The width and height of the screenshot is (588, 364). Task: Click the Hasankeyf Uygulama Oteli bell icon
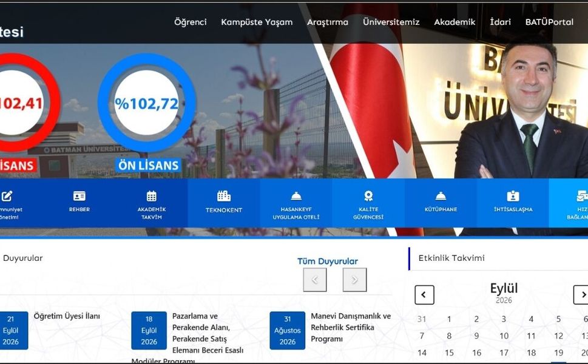click(296, 196)
